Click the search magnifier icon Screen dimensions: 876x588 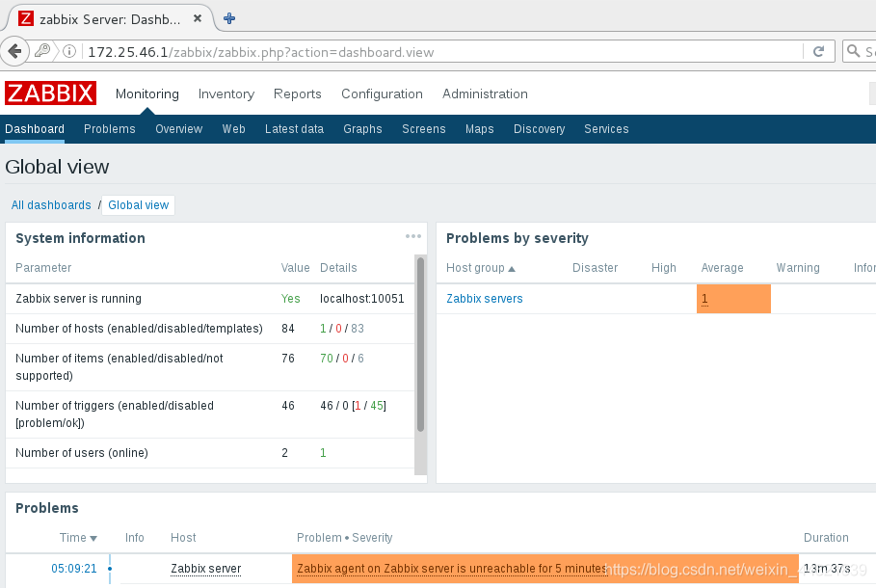pyautogui.click(x=853, y=51)
